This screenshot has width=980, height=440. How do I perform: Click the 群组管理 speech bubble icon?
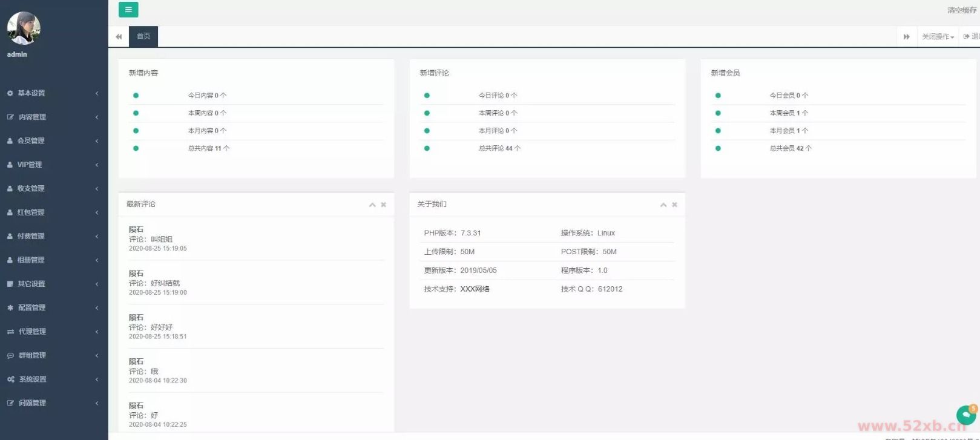(x=10, y=356)
